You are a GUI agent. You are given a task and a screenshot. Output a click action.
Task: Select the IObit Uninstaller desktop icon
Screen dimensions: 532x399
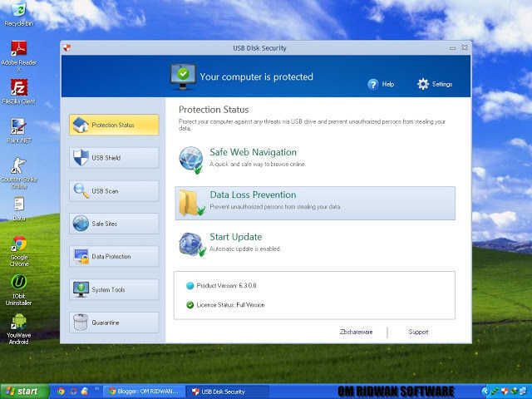click(18, 290)
